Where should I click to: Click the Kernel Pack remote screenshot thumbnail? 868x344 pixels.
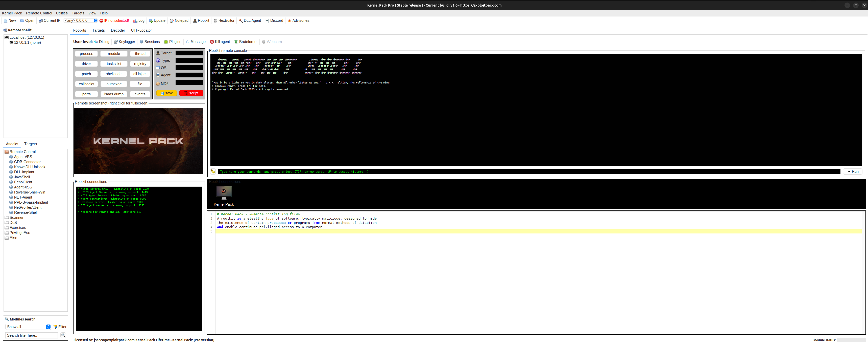(138, 141)
